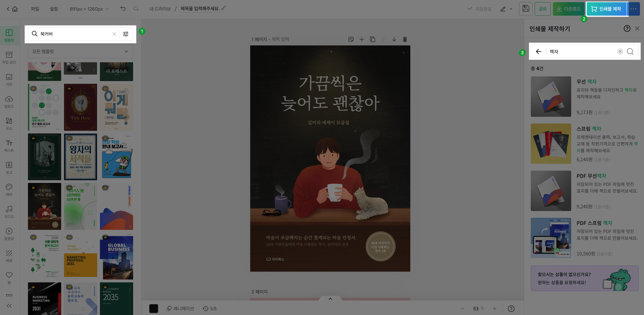
Task: Open the 테마 sidebar panel
Action: pyautogui.click(x=9, y=190)
